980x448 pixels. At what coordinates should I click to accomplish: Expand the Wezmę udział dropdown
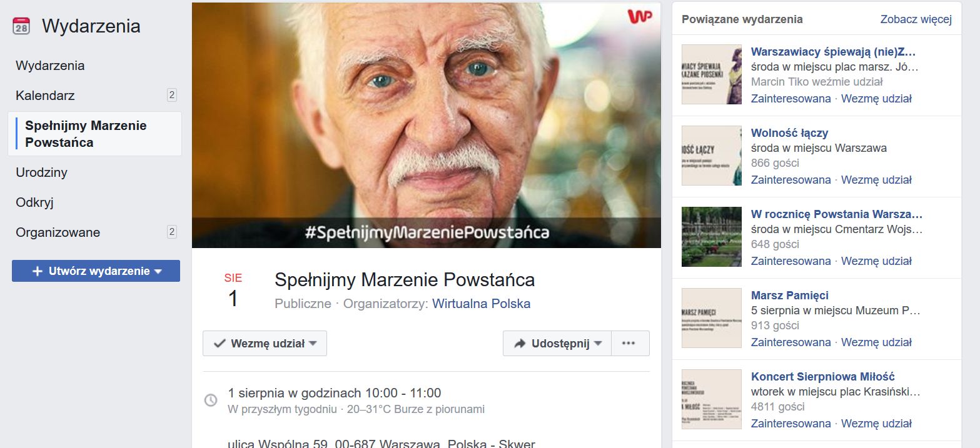(x=265, y=344)
